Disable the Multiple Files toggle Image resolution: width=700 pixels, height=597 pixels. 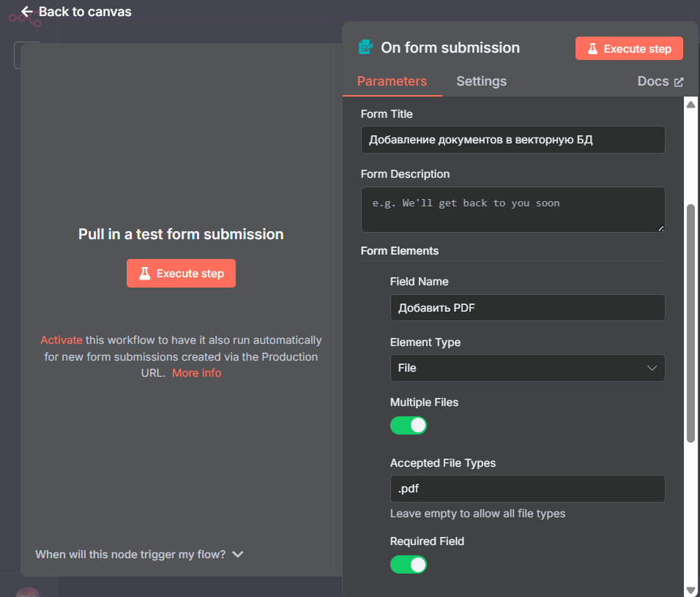(x=409, y=426)
